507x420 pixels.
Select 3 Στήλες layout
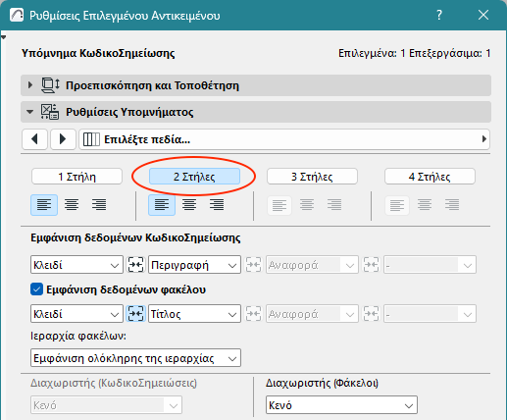(x=312, y=177)
